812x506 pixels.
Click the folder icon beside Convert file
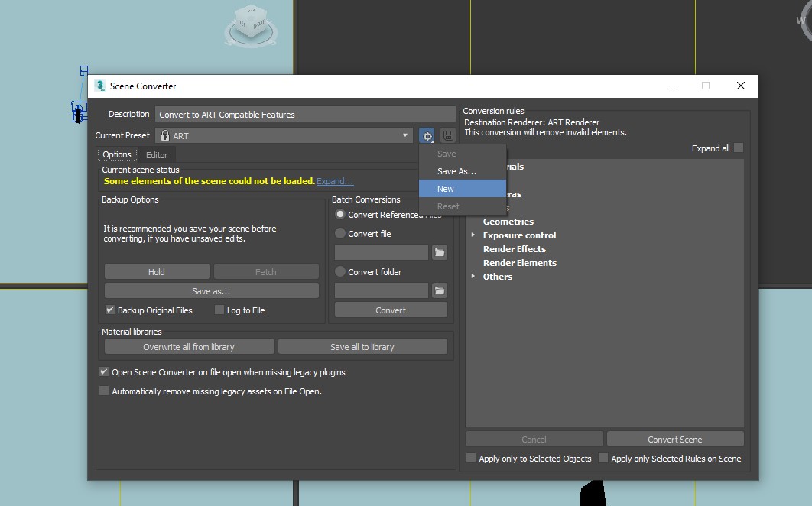point(439,252)
